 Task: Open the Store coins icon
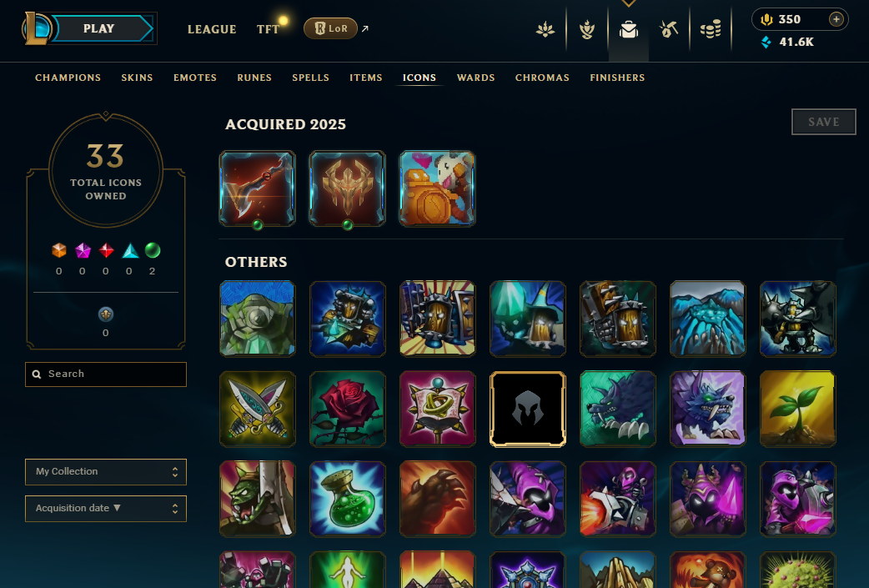[710, 29]
